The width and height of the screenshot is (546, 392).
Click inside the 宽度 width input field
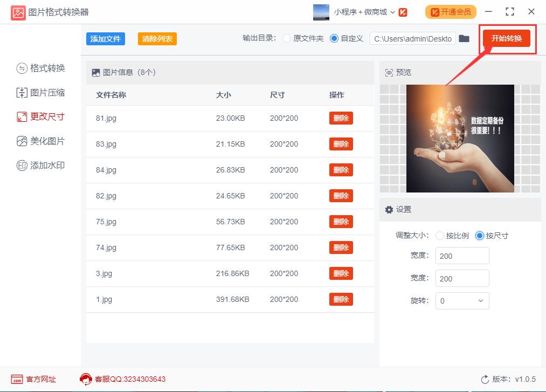point(462,256)
